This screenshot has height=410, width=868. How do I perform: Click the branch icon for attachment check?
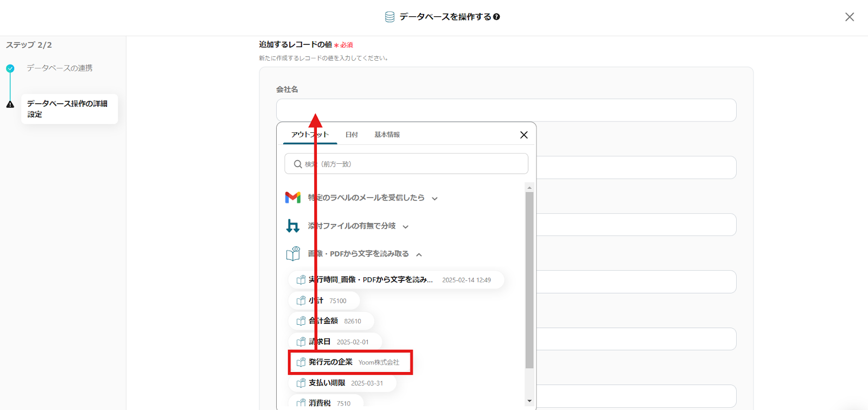click(x=293, y=226)
